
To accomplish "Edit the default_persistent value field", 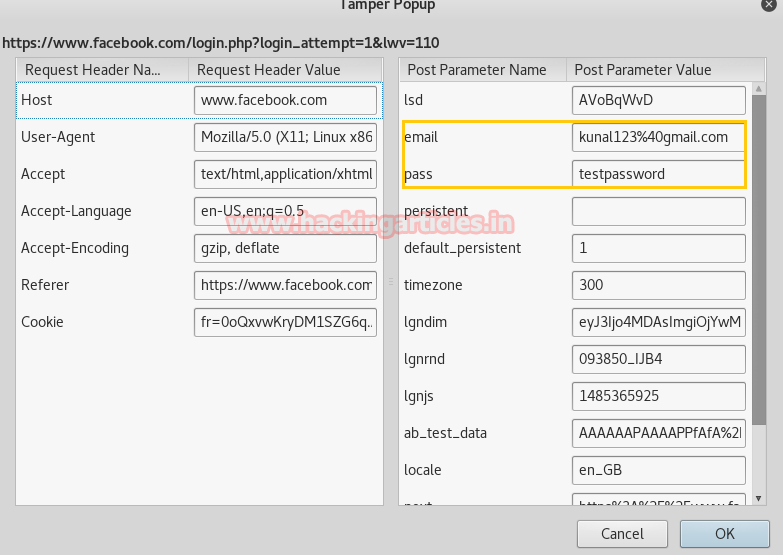I will pyautogui.click(x=659, y=248).
